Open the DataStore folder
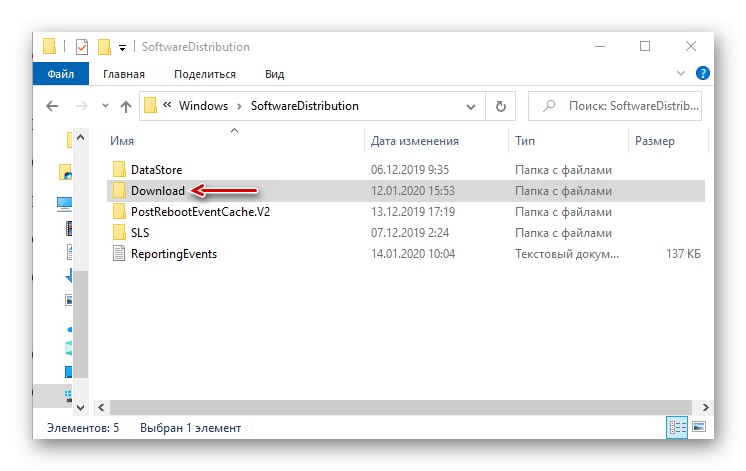746x471 pixels. 156,170
